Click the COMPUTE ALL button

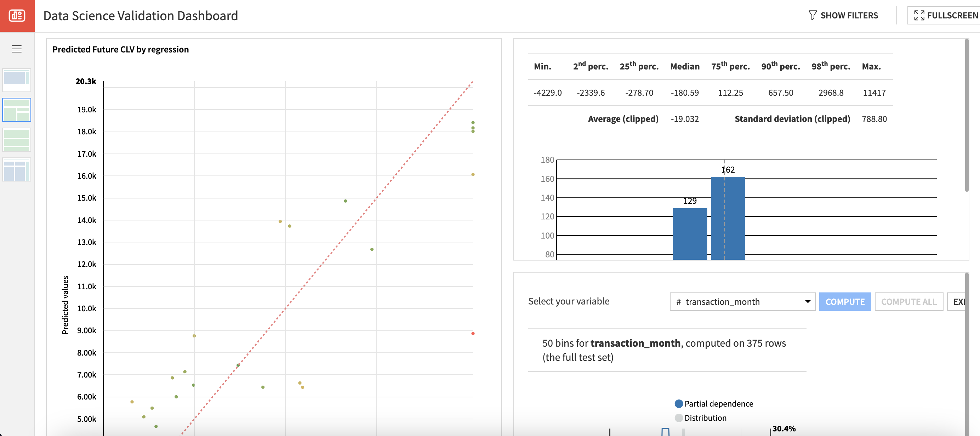[x=908, y=302]
